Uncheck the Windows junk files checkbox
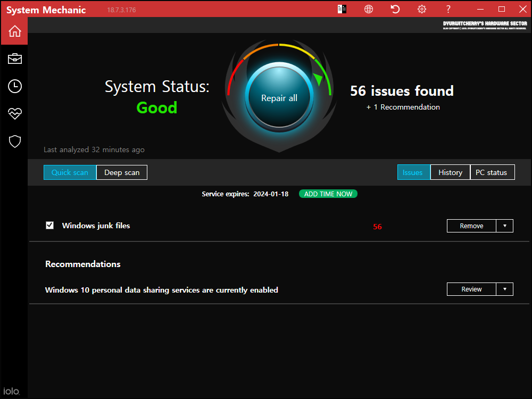The height and width of the screenshot is (399, 532). coord(49,225)
